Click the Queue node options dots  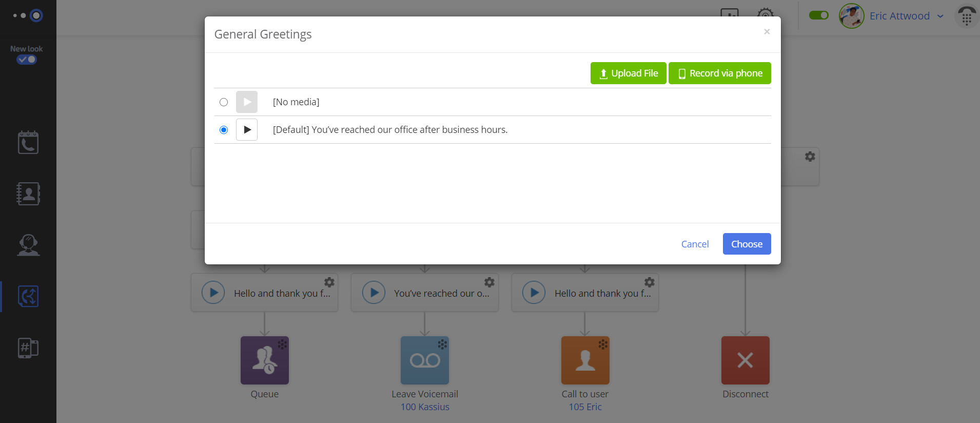point(282,344)
